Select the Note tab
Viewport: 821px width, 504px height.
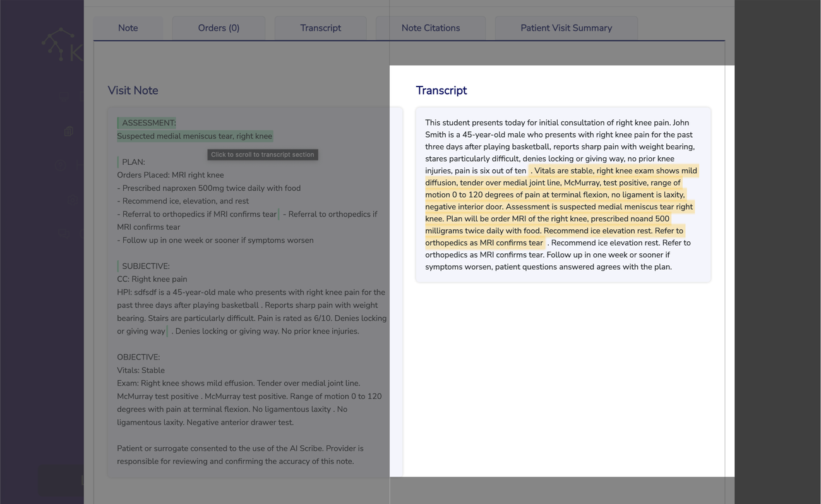coord(128,28)
